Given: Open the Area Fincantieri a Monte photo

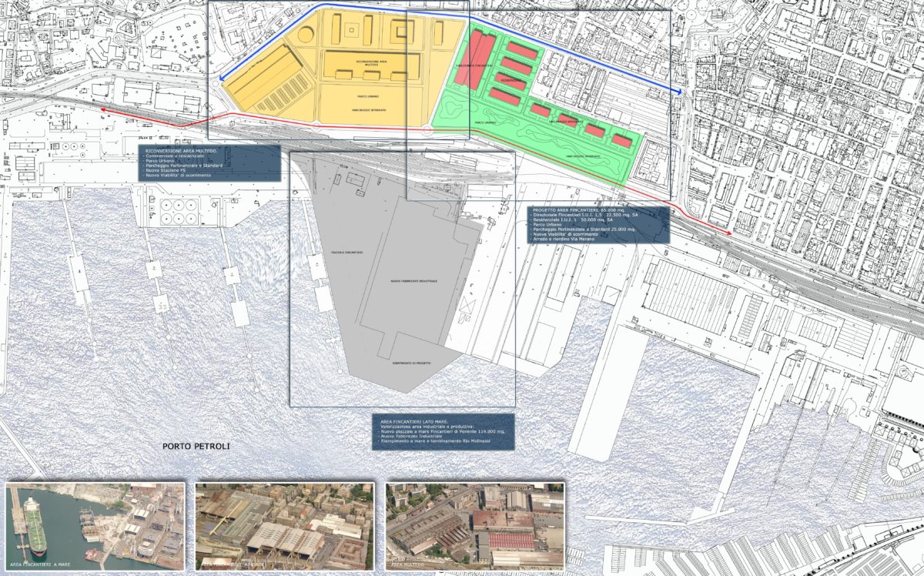Looking at the screenshot, I should [x=284, y=527].
